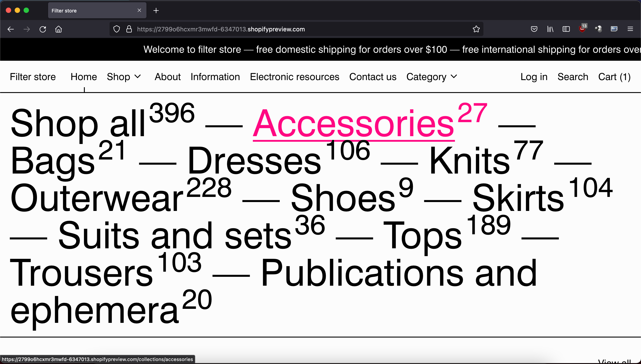
Task: Go to the Log in page
Action: coord(534,77)
